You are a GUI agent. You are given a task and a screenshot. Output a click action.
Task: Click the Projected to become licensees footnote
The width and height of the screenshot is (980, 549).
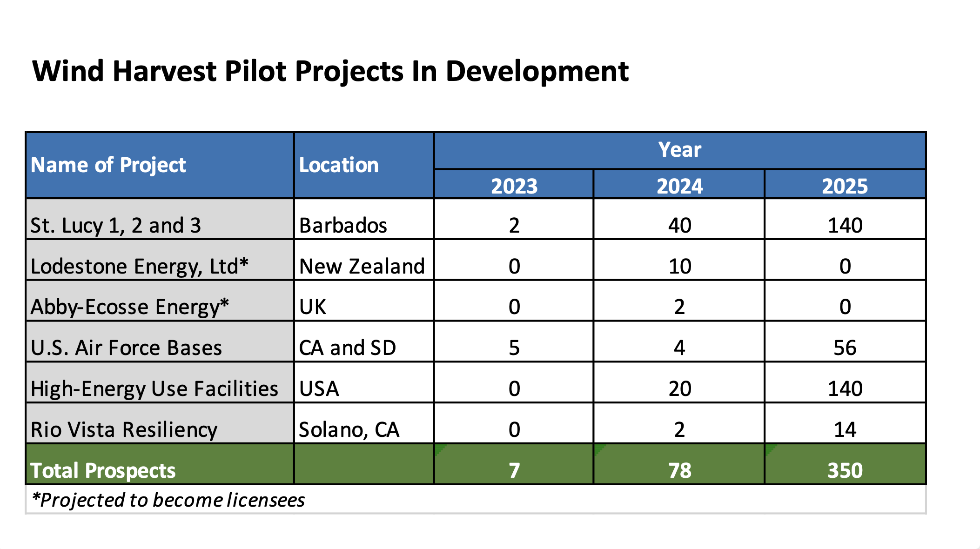click(168, 500)
